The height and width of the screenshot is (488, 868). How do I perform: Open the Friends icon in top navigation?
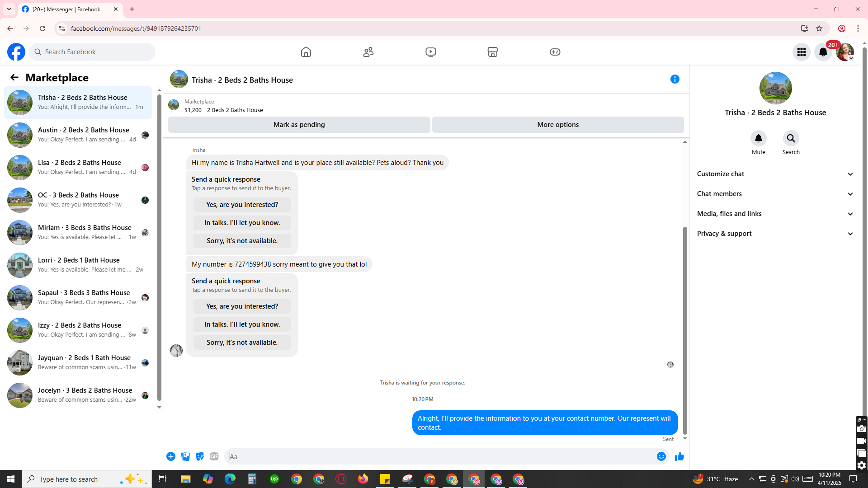(x=368, y=52)
